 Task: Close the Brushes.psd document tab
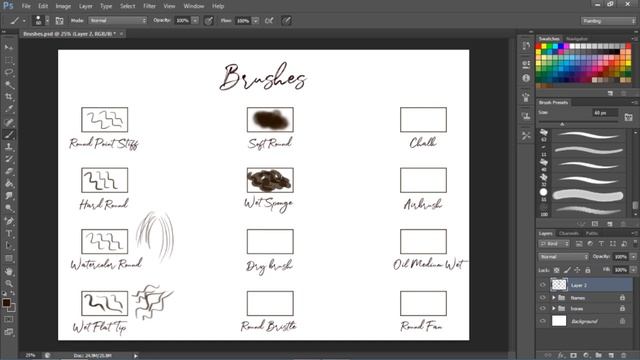pyautogui.click(x=122, y=33)
